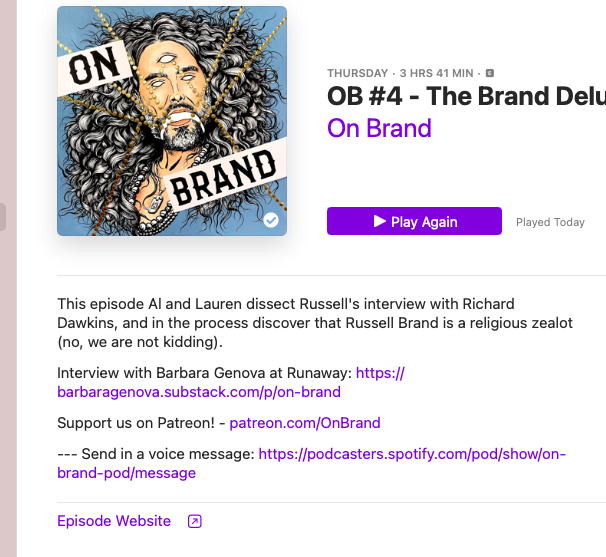This screenshot has width=606, height=557.
Task: Click the explicit 'E' badge icon
Action: (490, 73)
